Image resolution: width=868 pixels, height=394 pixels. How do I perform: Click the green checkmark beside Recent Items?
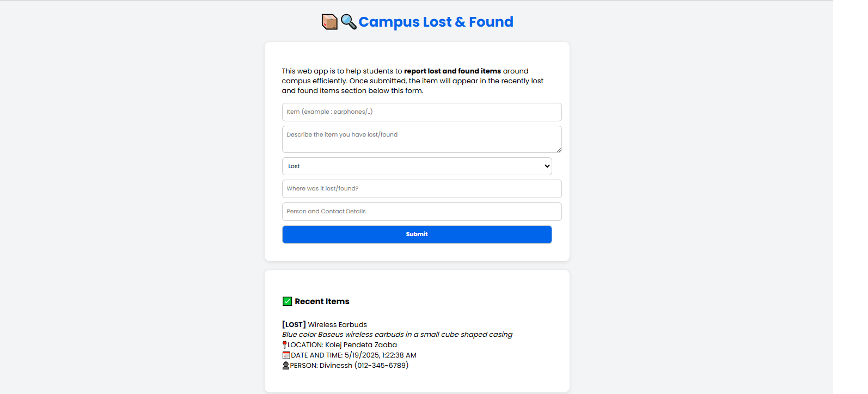point(288,301)
